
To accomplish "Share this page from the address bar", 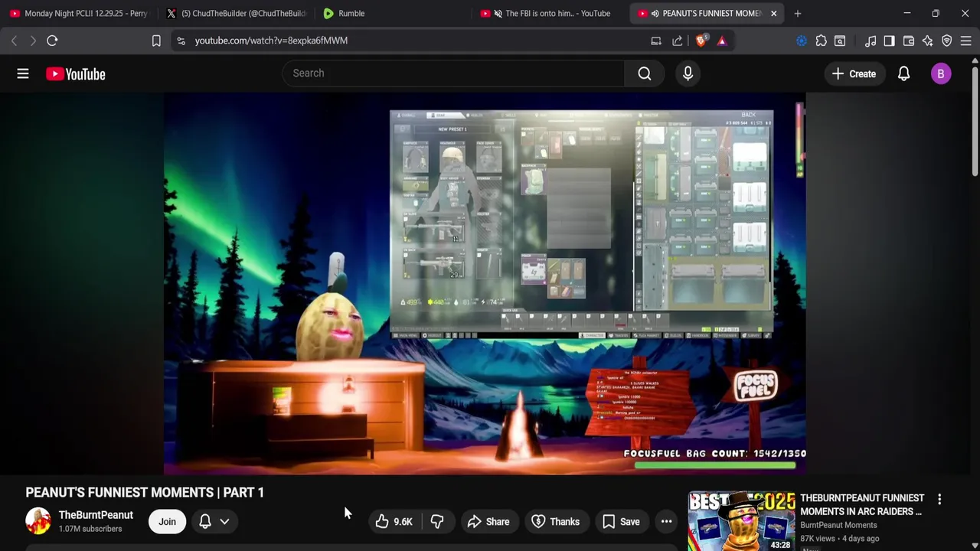I will 678,41.
